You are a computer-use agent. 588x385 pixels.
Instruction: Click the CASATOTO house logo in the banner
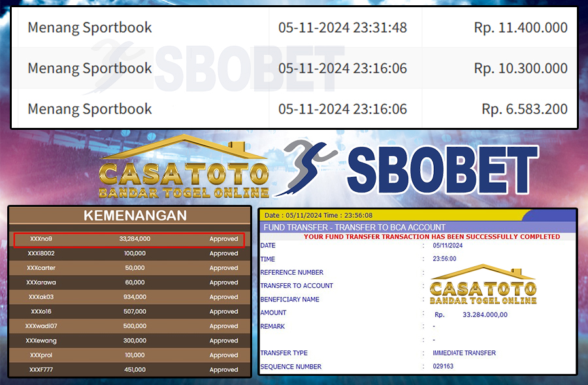[x=184, y=169]
